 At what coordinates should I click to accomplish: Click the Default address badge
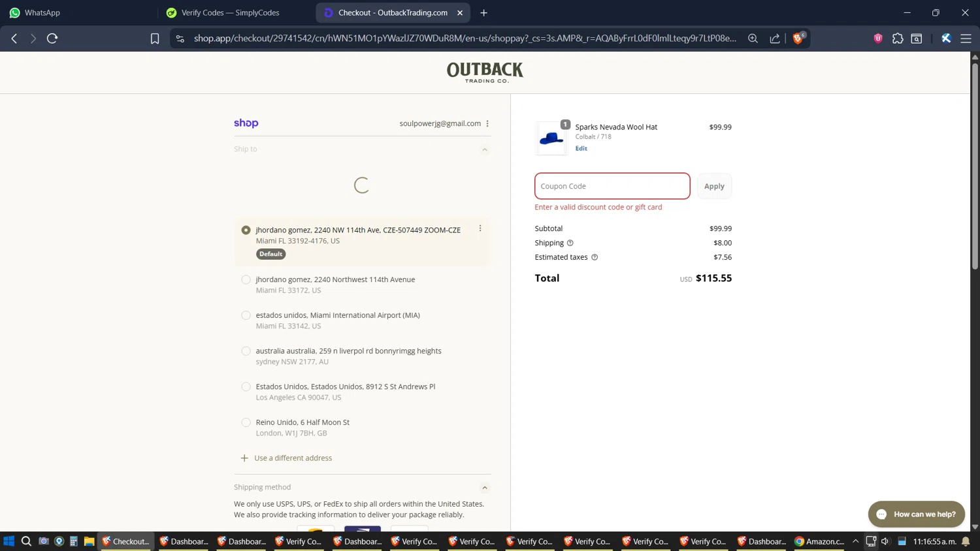tap(270, 254)
